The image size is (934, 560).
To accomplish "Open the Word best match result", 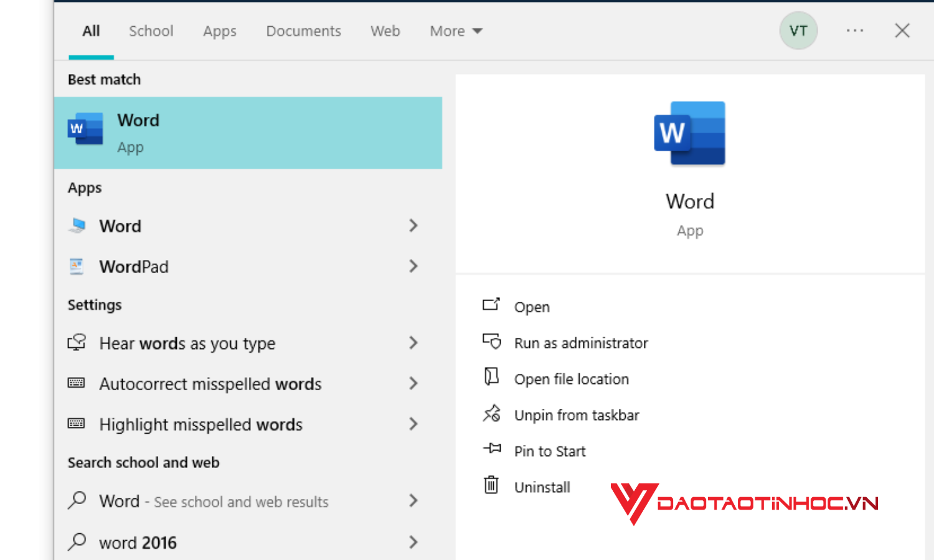I will point(248,133).
